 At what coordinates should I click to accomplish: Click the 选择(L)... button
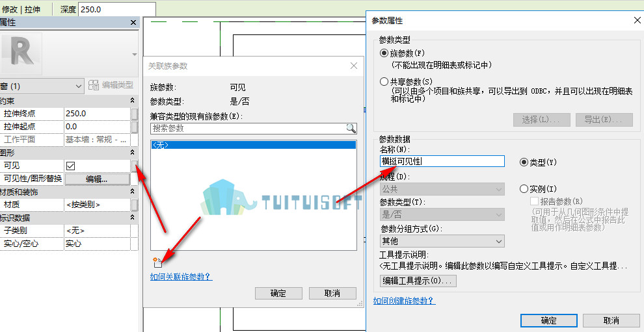542,120
